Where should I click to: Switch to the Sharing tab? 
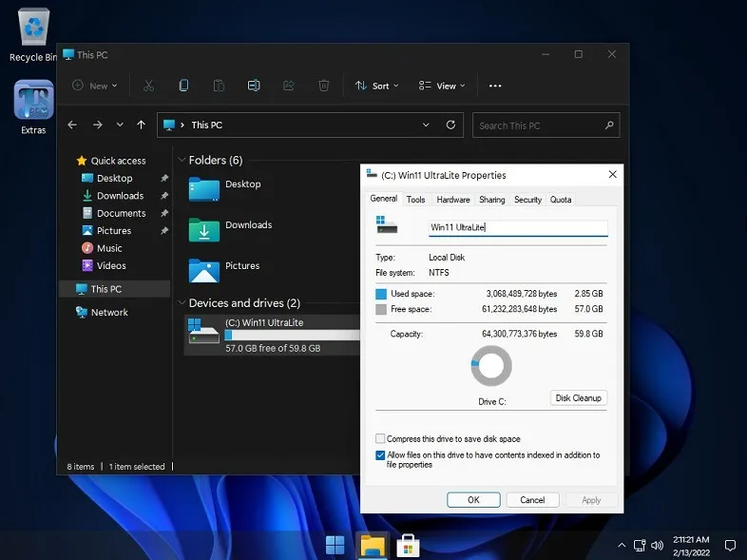tap(491, 200)
